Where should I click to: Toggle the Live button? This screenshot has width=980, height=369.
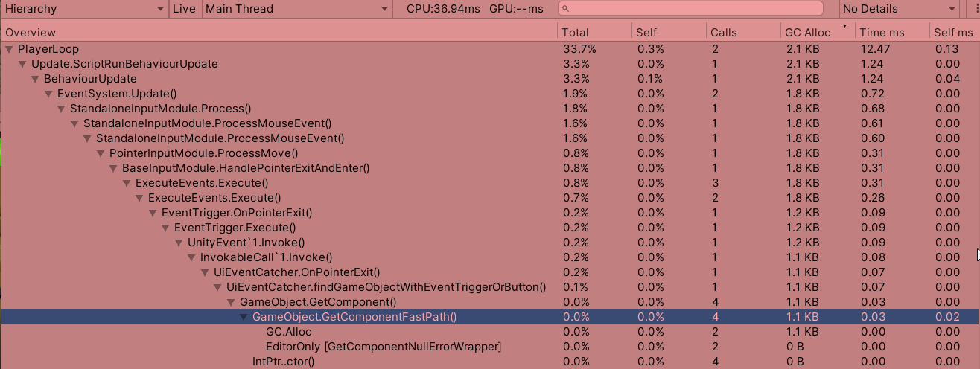185,9
